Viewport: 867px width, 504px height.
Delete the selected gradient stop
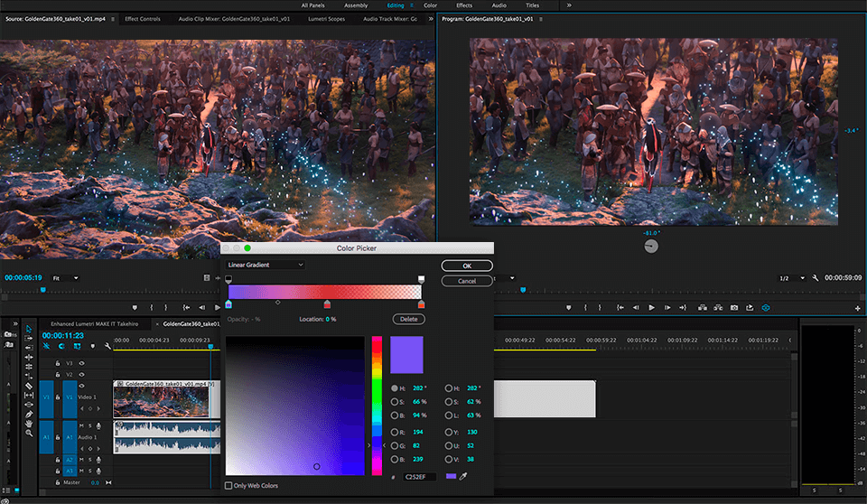pos(408,319)
